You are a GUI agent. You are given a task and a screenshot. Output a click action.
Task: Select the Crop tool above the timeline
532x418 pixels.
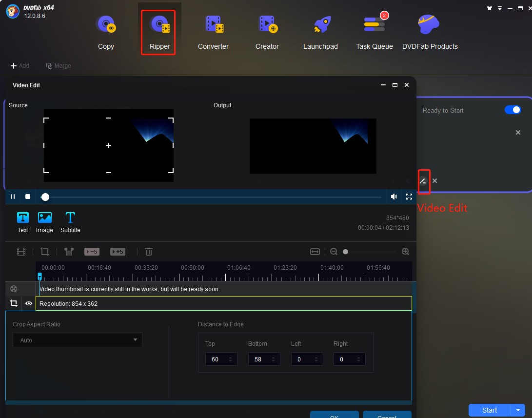45,251
